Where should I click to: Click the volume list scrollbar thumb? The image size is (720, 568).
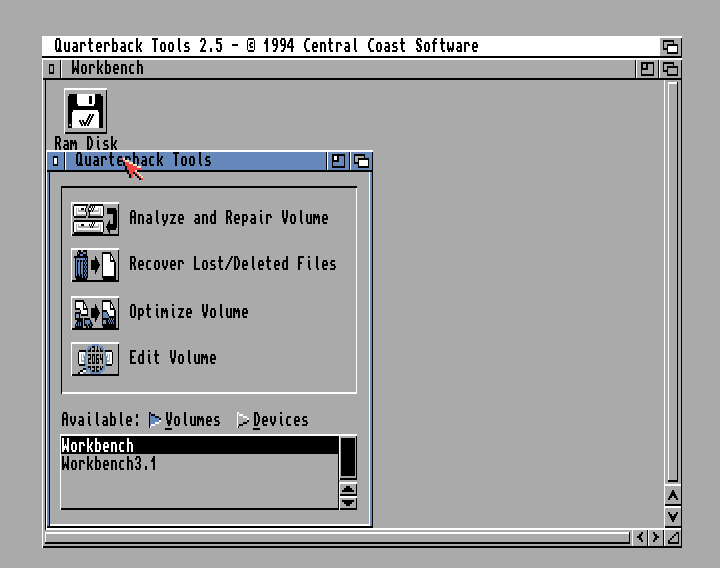[x=348, y=458]
